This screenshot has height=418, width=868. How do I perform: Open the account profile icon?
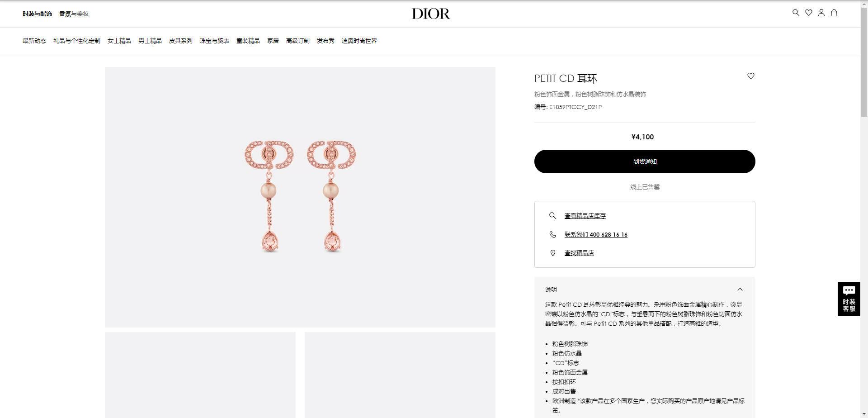pos(821,13)
